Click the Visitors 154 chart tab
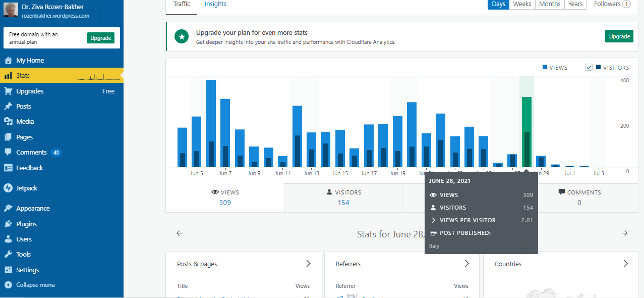This screenshot has width=644, height=298. (x=343, y=197)
